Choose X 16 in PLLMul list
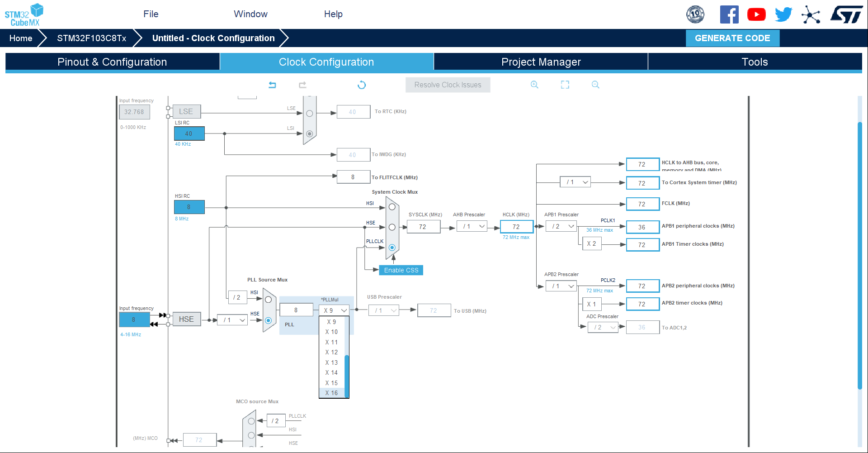The height and width of the screenshot is (453, 868). [331, 393]
